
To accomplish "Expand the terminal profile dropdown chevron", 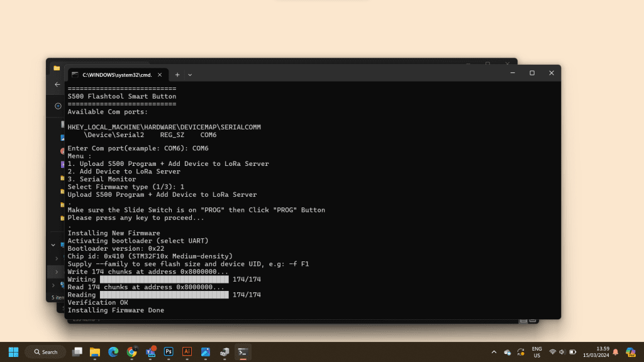I will click(190, 74).
